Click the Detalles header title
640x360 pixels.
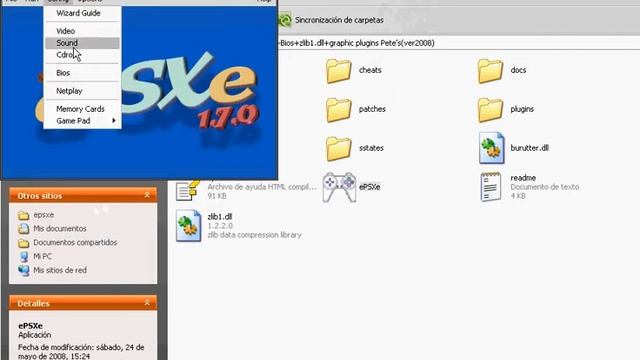(x=33, y=303)
